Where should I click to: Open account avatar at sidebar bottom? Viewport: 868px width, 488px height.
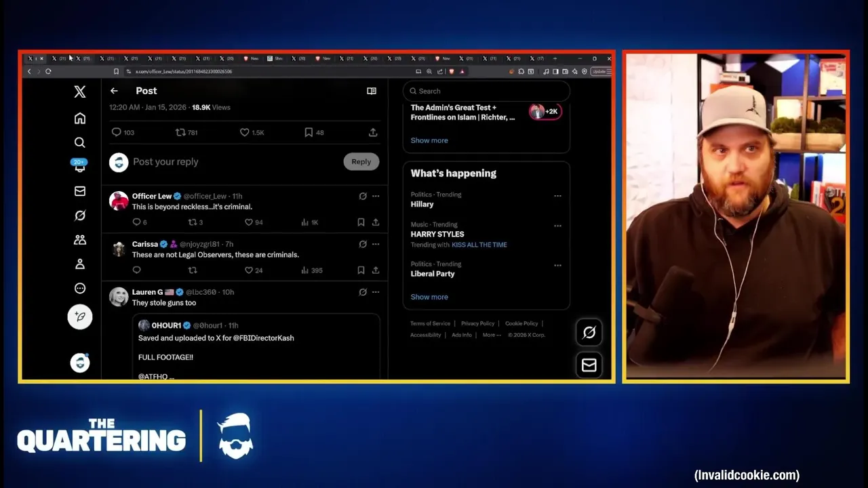coord(80,363)
